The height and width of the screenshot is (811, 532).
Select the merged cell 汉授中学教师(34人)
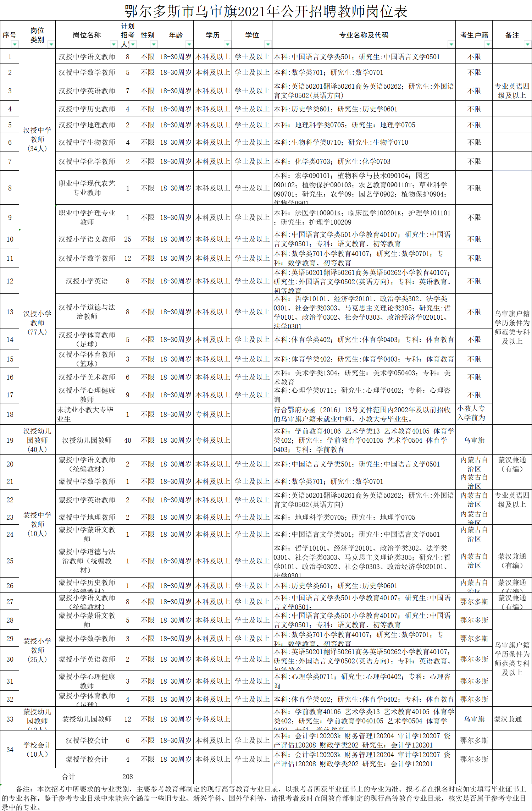coord(37,139)
